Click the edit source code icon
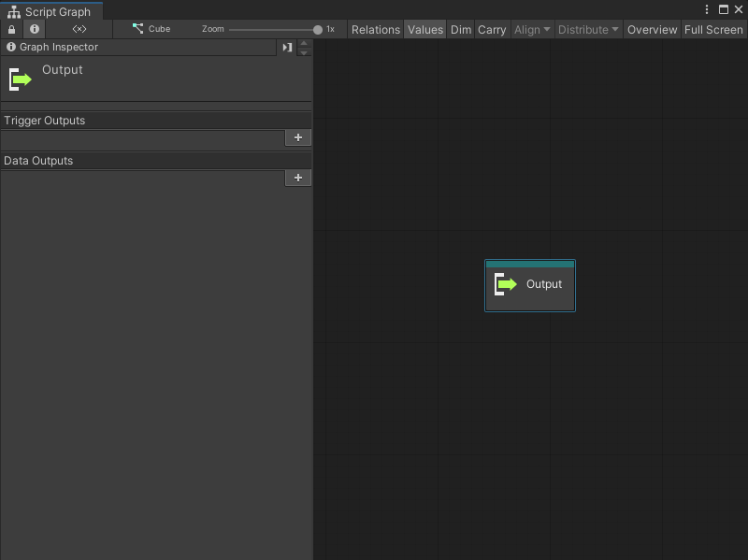Screen dimensions: 748x560 (x=79, y=29)
